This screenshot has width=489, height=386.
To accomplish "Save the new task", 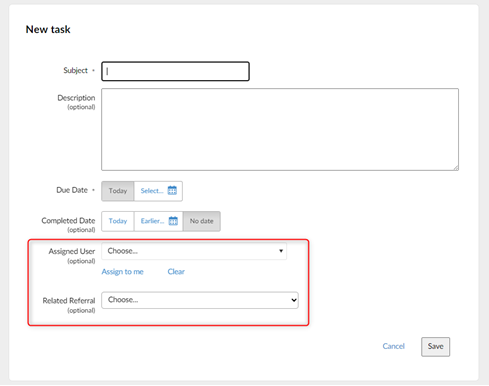I will tap(435, 347).
